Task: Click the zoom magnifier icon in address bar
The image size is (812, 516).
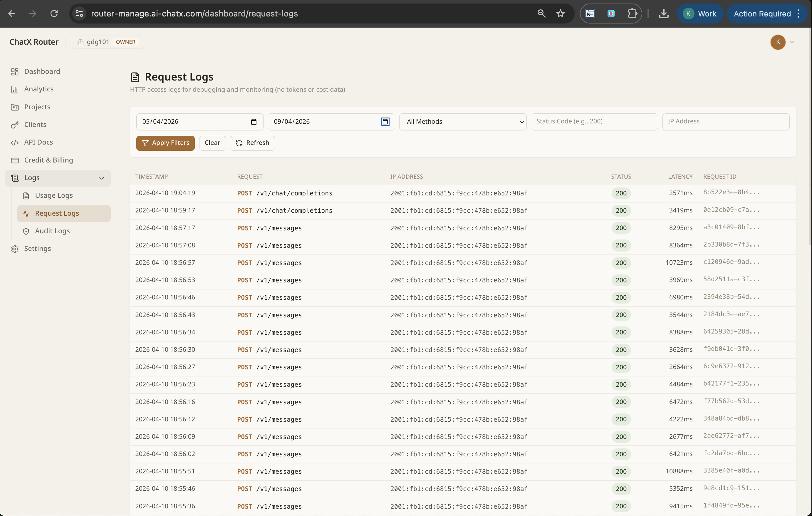Action: point(541,14)
